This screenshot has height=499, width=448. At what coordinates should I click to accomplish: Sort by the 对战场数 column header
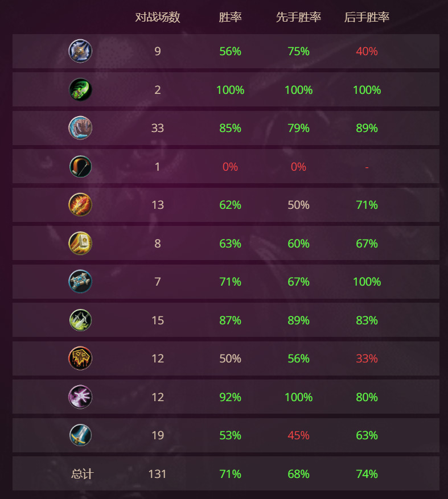click(x=158, y=17)
